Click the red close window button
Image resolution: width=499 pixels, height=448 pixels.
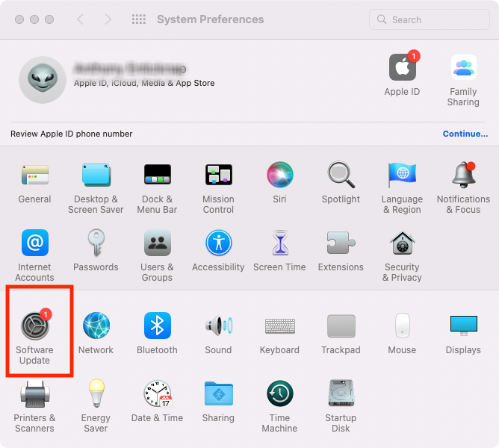(x=19, y=19)
